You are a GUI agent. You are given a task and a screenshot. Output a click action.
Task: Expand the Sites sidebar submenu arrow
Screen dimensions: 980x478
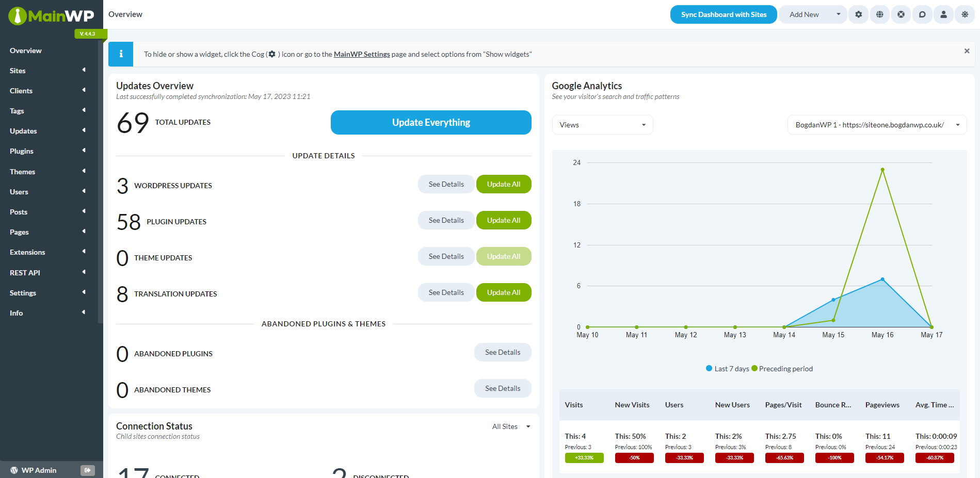pyautogui.click(x=84, y=70)
